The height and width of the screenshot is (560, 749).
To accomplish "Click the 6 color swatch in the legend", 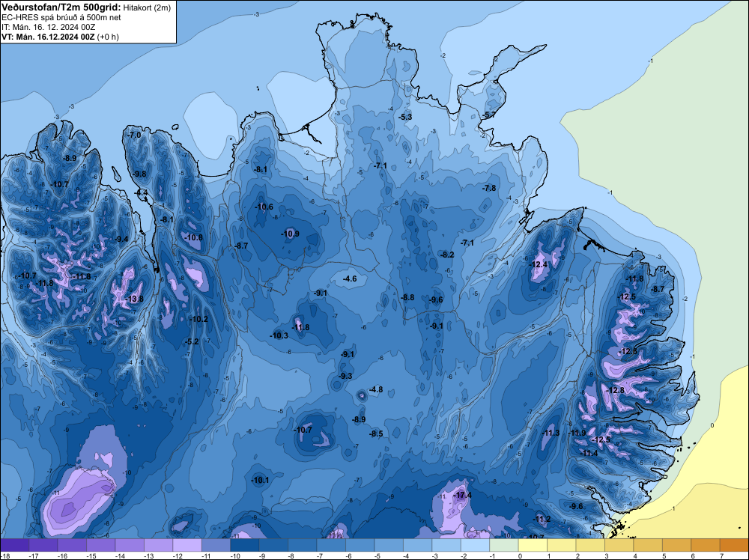I will [x=706, y=545].
